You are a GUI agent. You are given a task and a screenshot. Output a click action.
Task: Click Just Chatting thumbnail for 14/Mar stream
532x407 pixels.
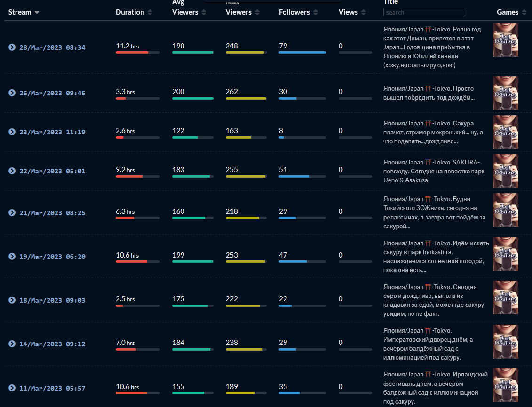(506, 341)
